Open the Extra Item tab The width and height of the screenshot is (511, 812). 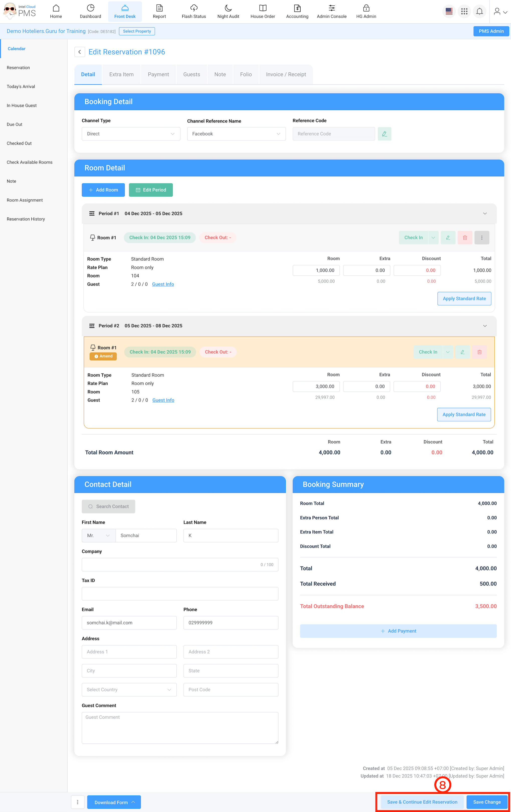(x=121, y=75)
